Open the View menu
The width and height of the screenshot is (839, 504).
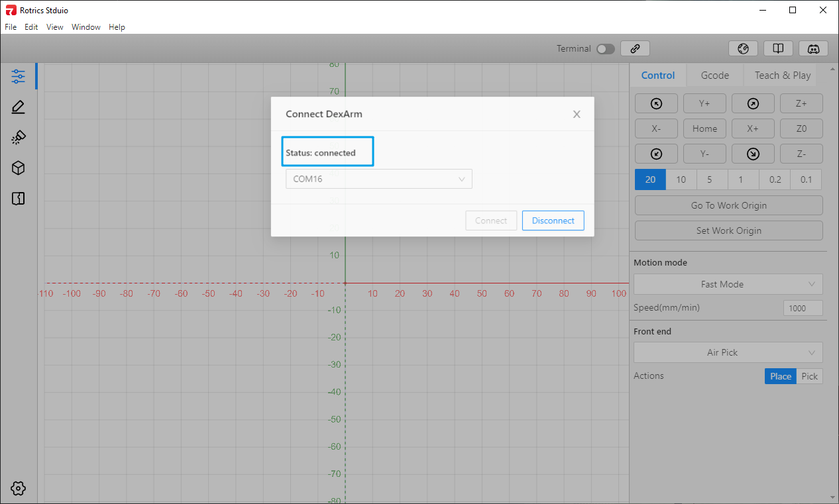pos(55,27)
